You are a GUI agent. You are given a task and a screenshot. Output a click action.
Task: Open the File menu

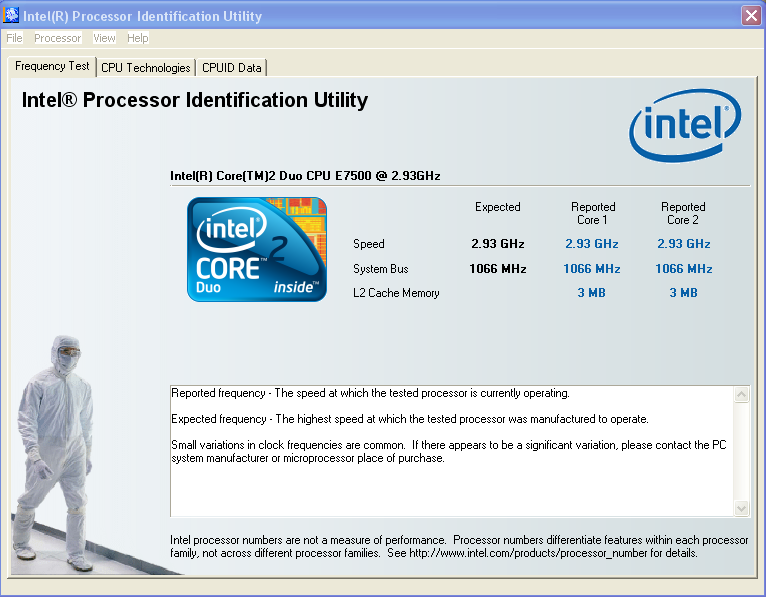click(14, 38)
